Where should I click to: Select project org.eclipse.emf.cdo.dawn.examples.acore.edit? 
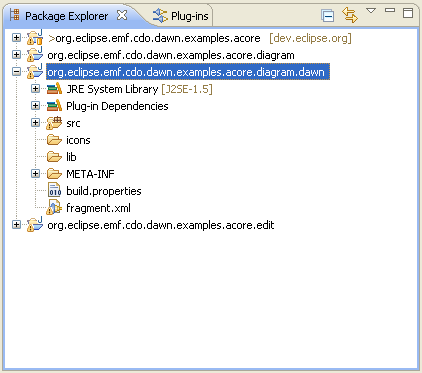click(161, 226)
